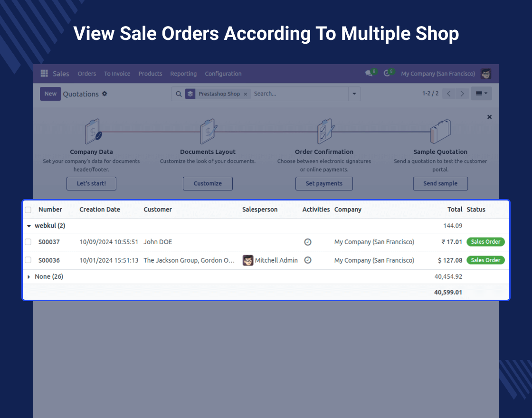Click the Let's start! button
The image size is (532, 418).
pos(91,183)
